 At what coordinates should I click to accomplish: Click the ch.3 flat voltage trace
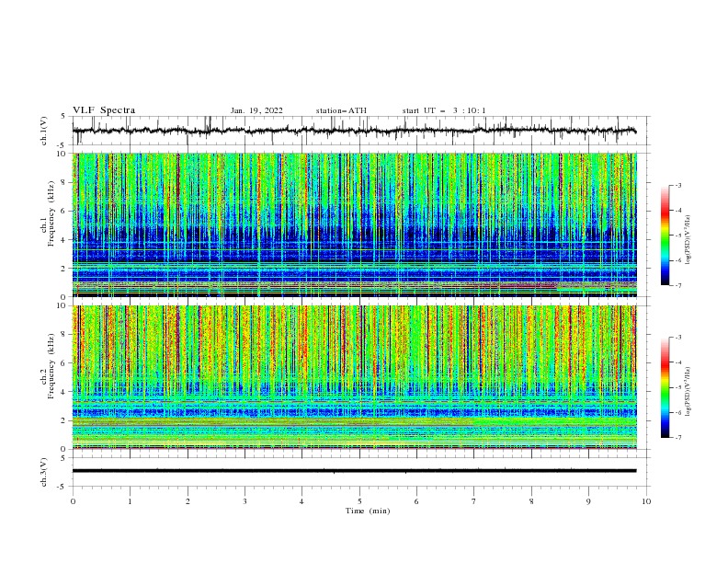[354, 471]
